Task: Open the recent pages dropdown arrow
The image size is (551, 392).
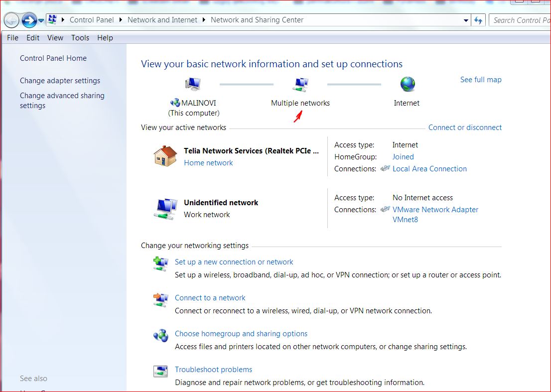Action: 41,20
